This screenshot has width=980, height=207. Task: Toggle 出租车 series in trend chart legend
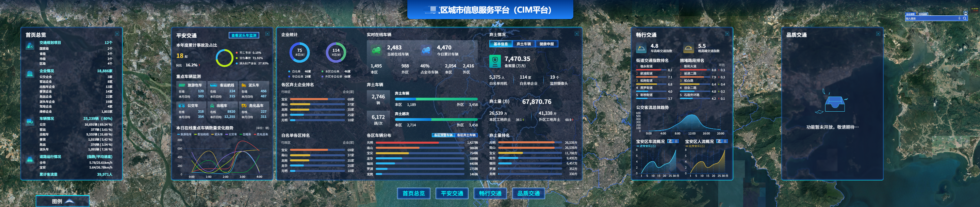(x=245, y=134)
